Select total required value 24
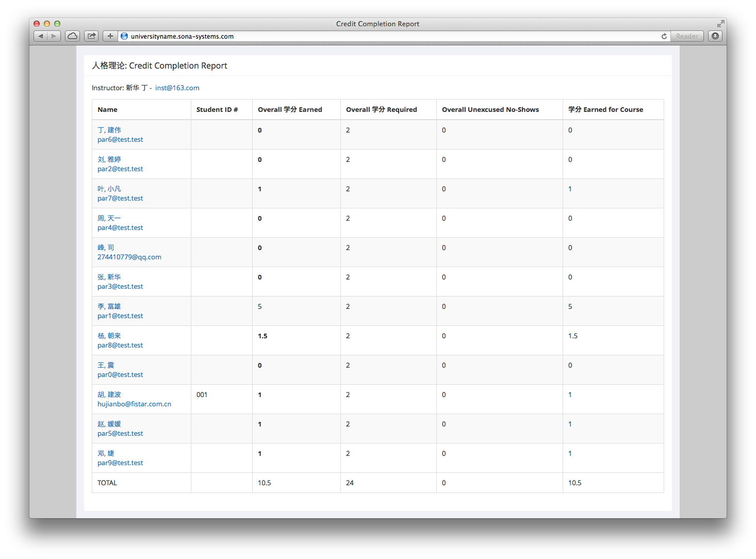The height and width of the screenshot is (559, 756). pos(350,483)
